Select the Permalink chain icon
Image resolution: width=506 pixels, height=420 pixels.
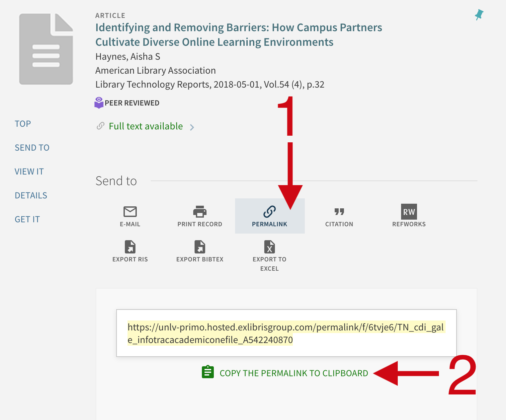pyautogui.click(x=270, y=212)
